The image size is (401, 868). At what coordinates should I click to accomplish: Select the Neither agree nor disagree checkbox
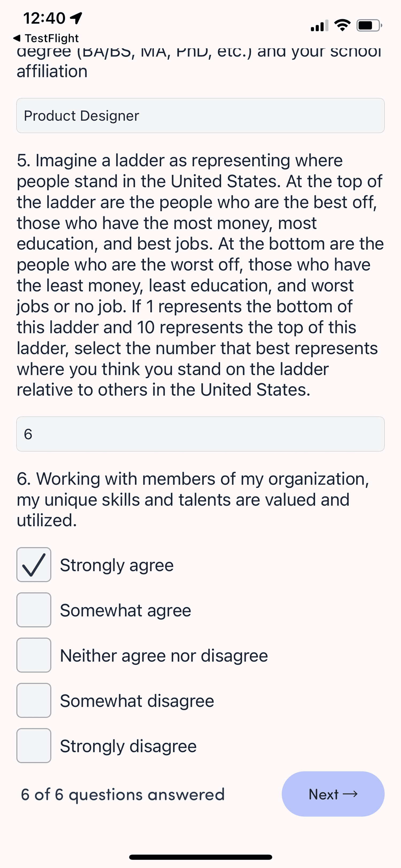34,655
